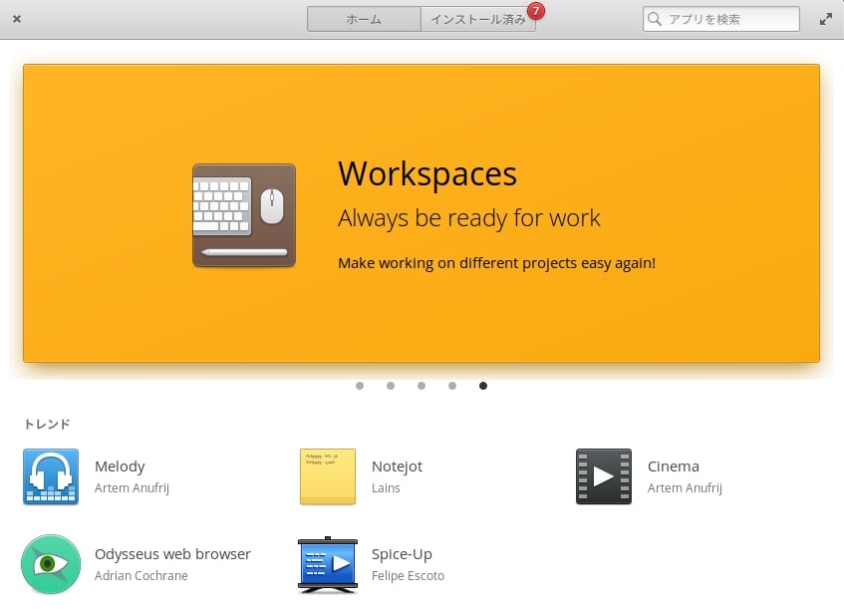Focus the アプリを検索 search field
Viewport: 844px width, 616px height.
coord(729,19)
